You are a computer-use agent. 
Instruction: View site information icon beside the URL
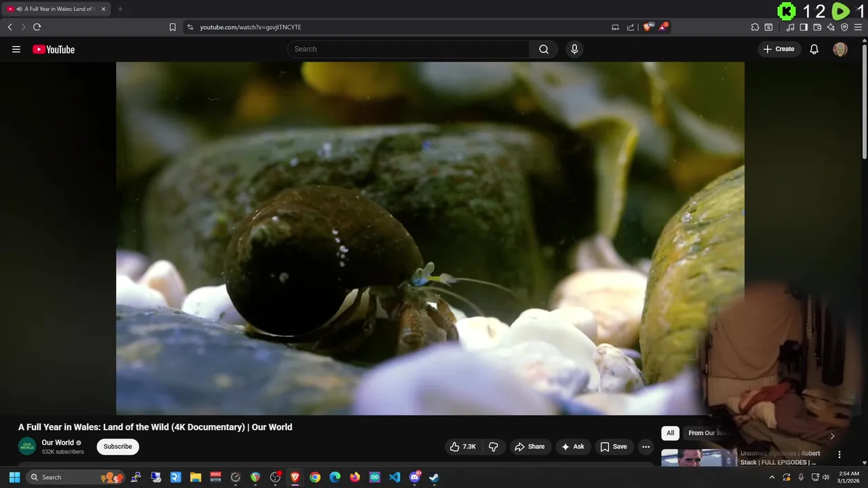pyautogui.click(x=190, y=27)
